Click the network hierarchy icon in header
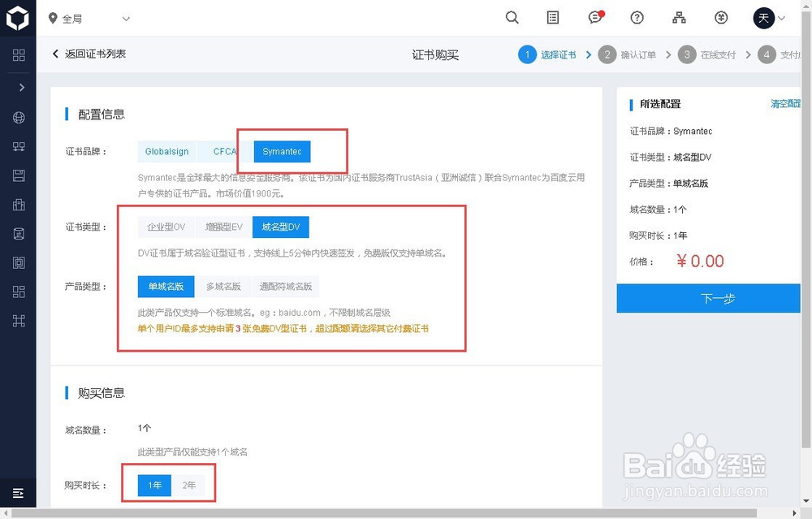This screenshot has width=812, height=519. [679, 18]
